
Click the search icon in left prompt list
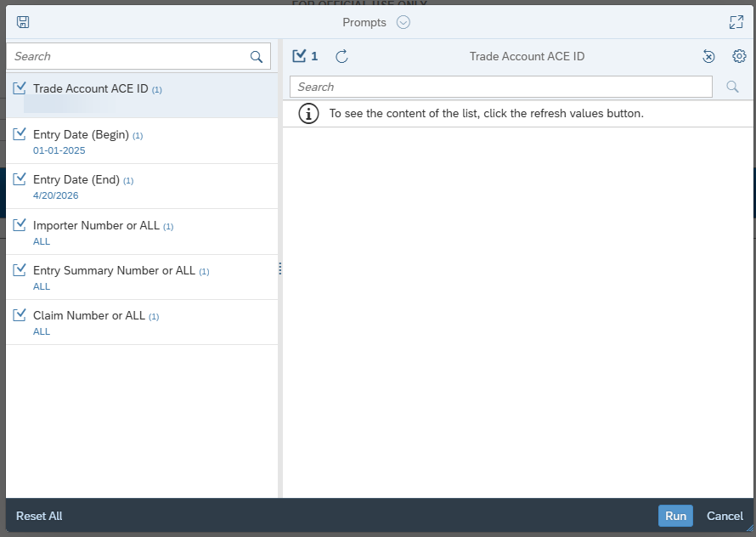coord(257,57)
